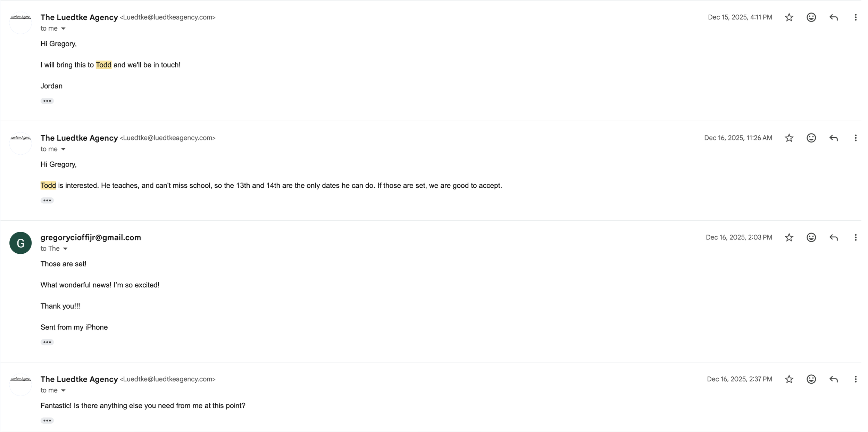Reply to the Dec 15, 4:11 PM email
Screen dimensions: 868x432
pos(834,17)
